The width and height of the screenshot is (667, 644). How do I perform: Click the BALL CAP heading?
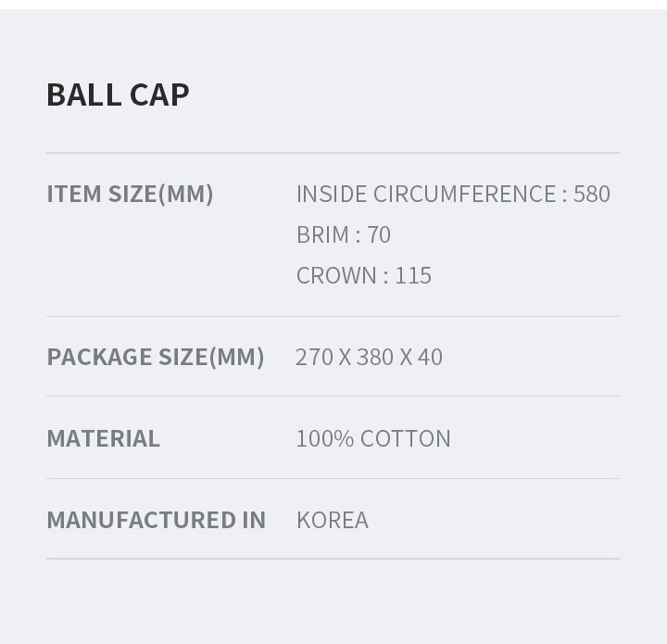tap(118, 95)
